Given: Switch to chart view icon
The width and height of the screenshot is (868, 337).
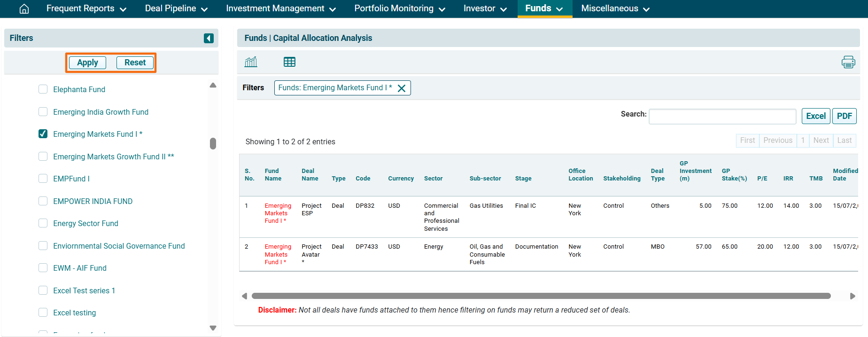Looking at the screenshot, I should 251,62.
